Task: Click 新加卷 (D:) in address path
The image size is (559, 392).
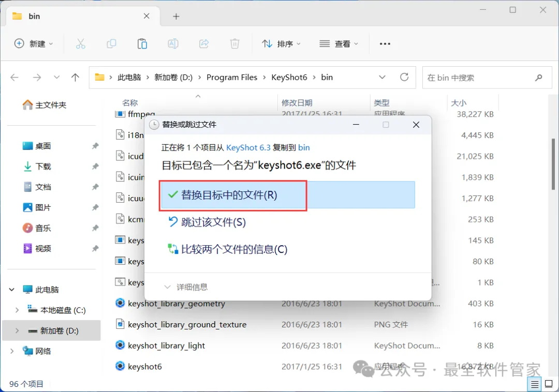Action: tap(173, 77)
